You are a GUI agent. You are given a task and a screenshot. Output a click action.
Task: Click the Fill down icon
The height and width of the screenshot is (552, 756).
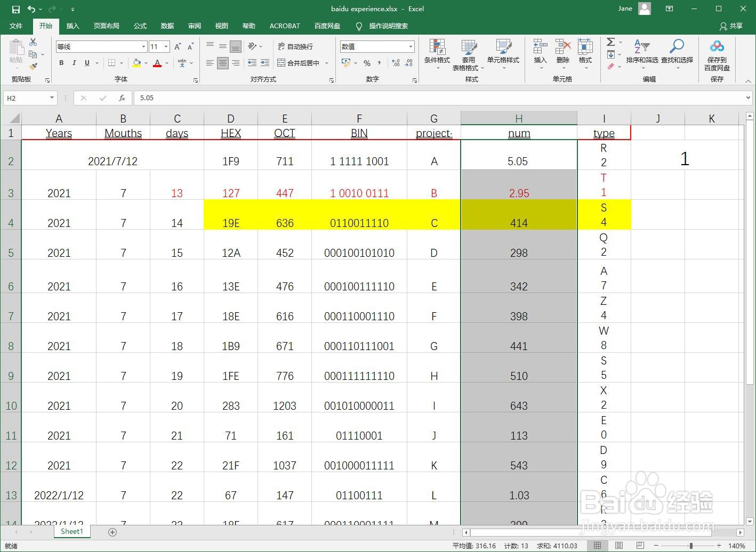(611, 54)
